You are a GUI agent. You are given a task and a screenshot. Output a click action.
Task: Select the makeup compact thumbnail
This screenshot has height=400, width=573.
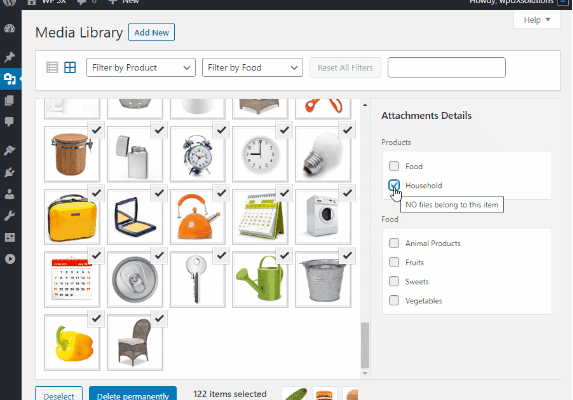[x=135, y=217]
